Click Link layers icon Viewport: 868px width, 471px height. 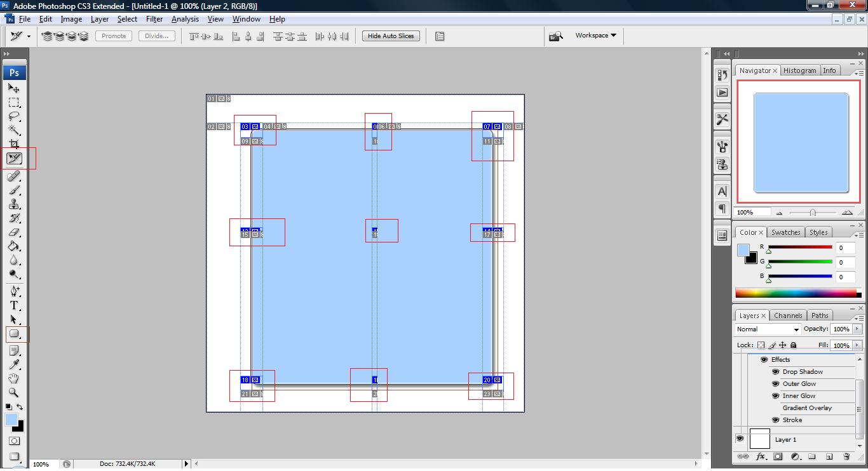coord(742,456)
